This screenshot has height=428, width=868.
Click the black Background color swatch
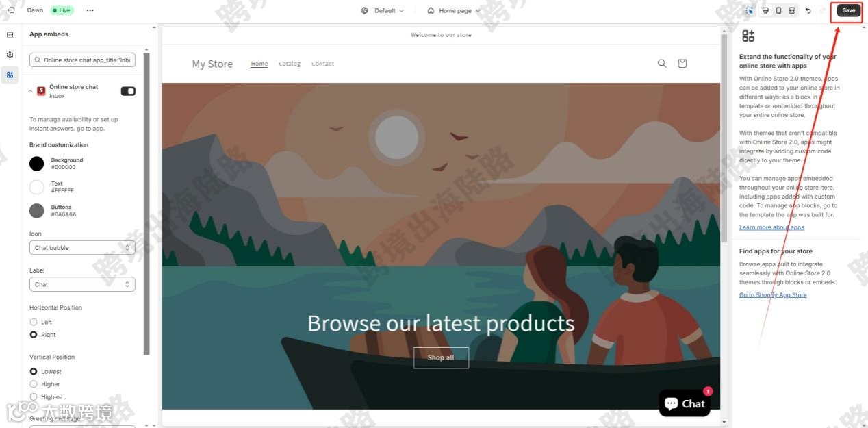[x=37, y=163]
